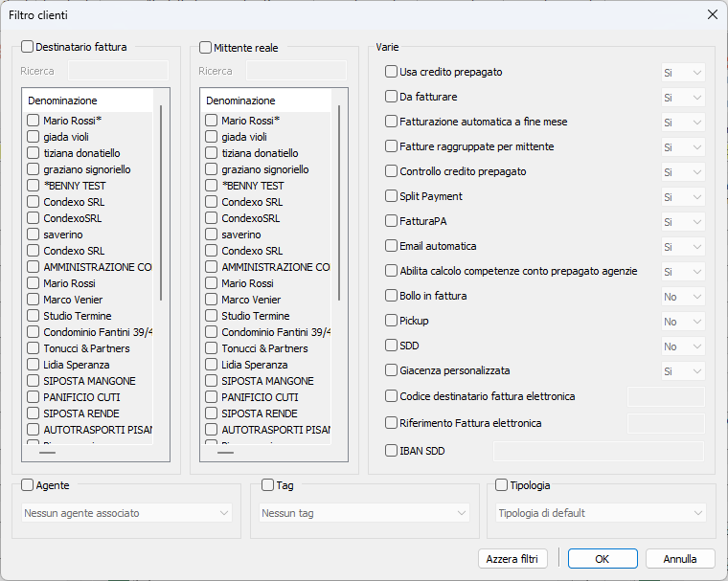Check the IBAN SDD checkbox
Screen dimensions: 728x581
tap(391, 451)
